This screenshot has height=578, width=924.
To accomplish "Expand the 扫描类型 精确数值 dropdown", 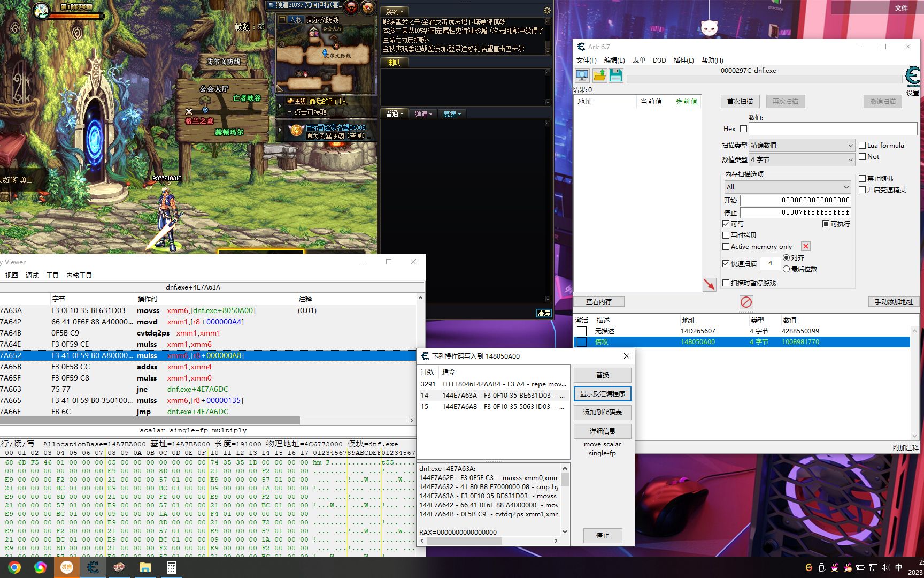I will coord(802,145).
